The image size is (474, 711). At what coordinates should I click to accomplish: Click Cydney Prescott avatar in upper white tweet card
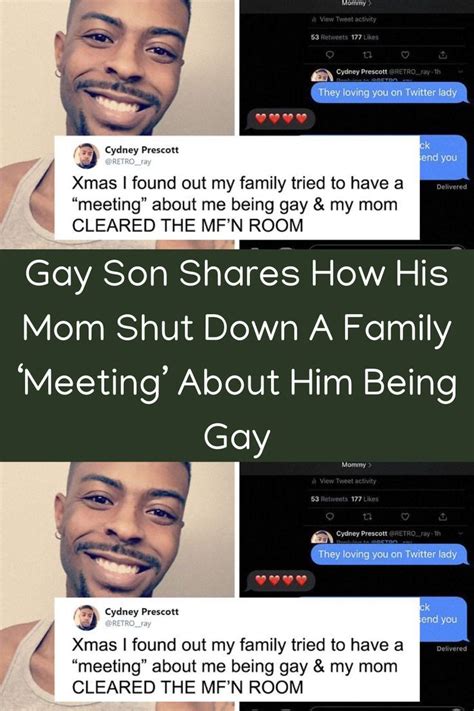[86, 156]
